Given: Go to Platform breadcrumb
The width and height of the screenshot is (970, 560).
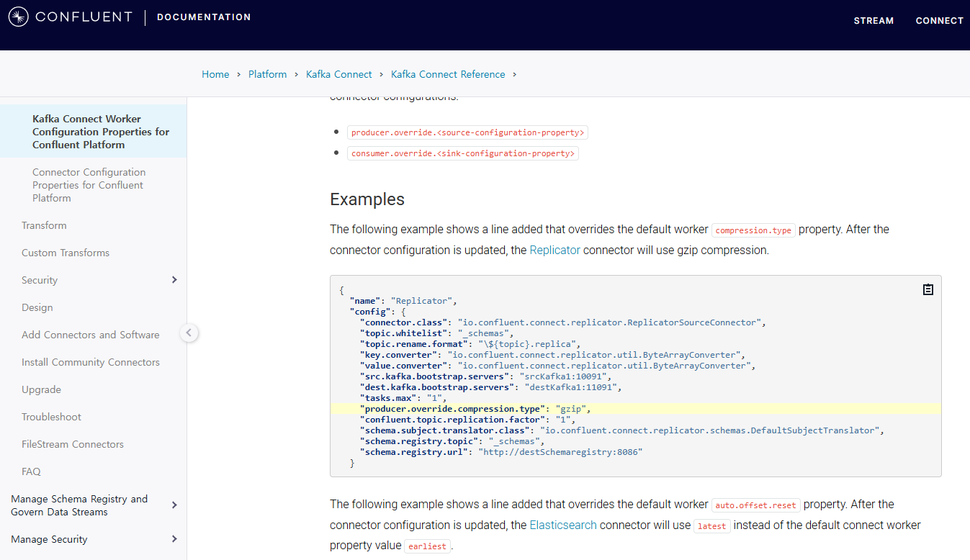Looking at the screenshot, I should pyautogui.click(x=267, y=74).
